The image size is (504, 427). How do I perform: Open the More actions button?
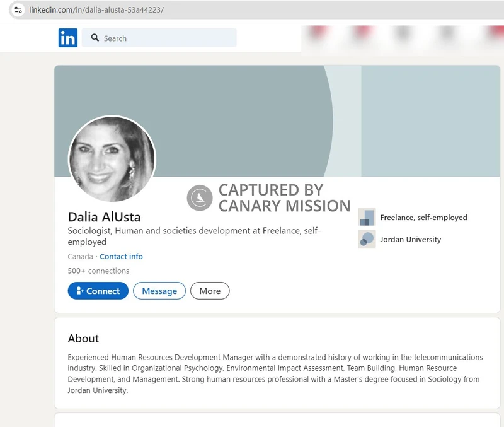tap(210, 291)
